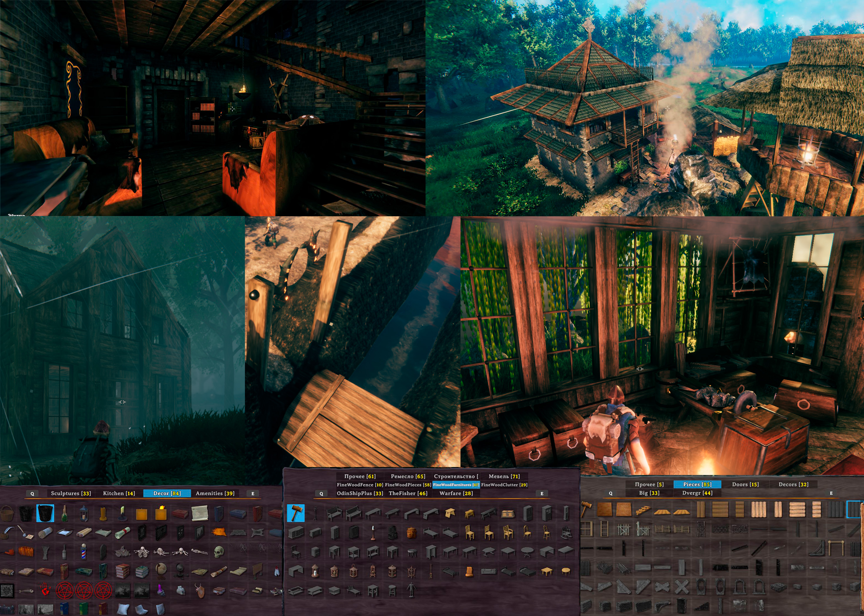Open the Doors [15] tab
The image size is (864, 616).
click(x=745, y=484)
